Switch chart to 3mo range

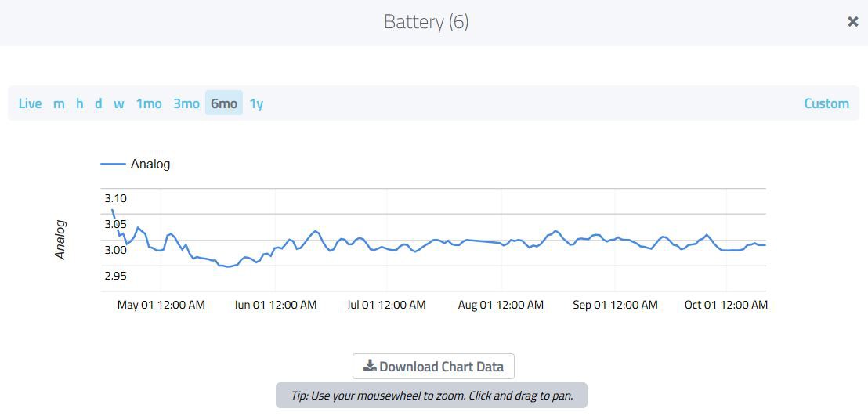[186, 103]
